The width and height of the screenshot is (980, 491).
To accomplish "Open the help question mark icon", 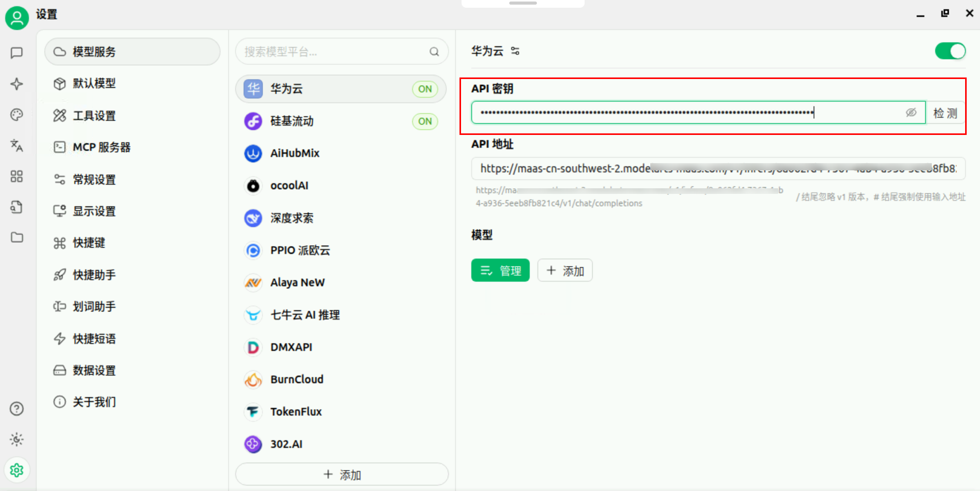I will coord(17,408).
